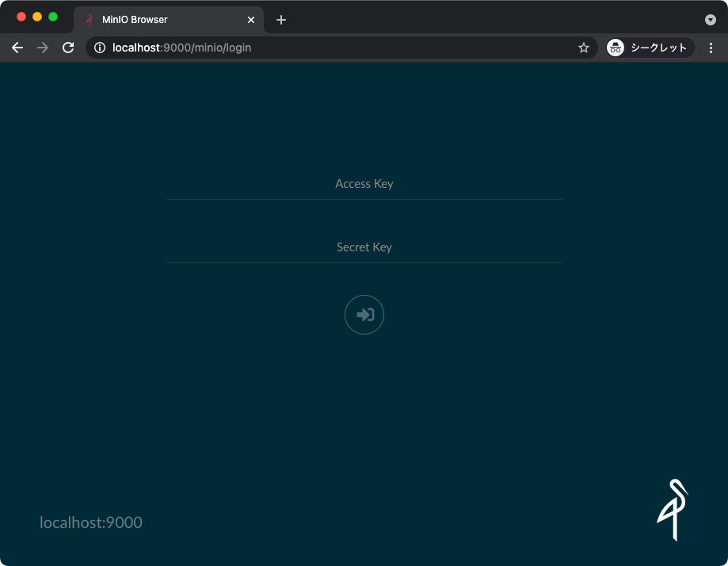Click the localhost:9000 text at bottom left
728x566 pixels.
[x=91, y=522]
